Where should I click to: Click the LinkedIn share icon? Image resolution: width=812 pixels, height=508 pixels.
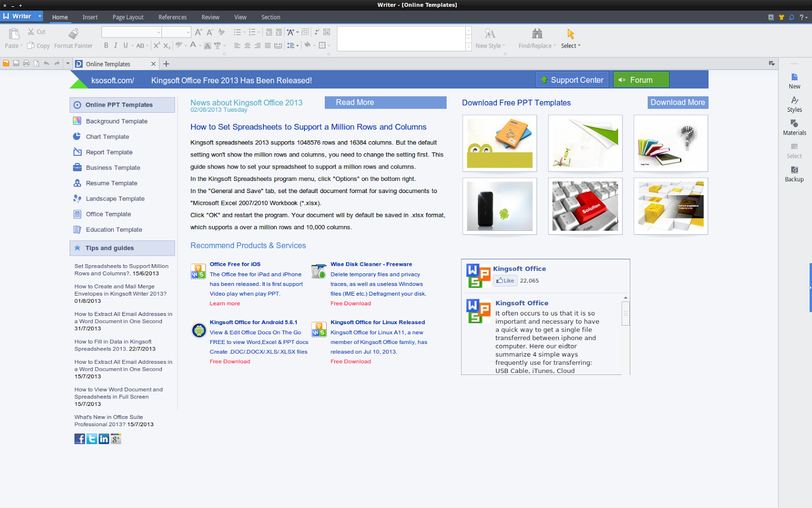pos(104,439)
